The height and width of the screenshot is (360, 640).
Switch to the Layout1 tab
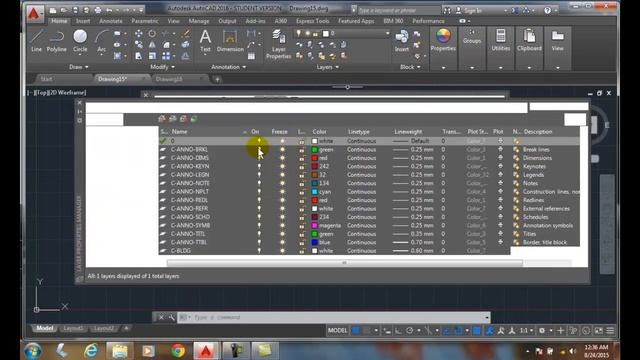point(73,329)
